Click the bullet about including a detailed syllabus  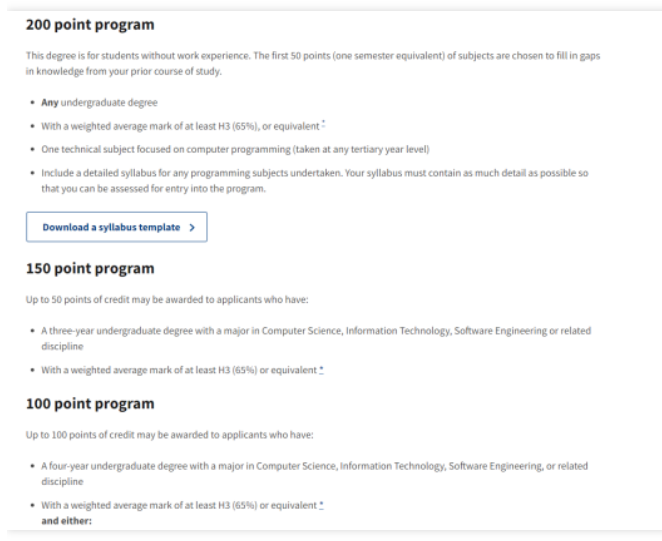click(315, 181)
